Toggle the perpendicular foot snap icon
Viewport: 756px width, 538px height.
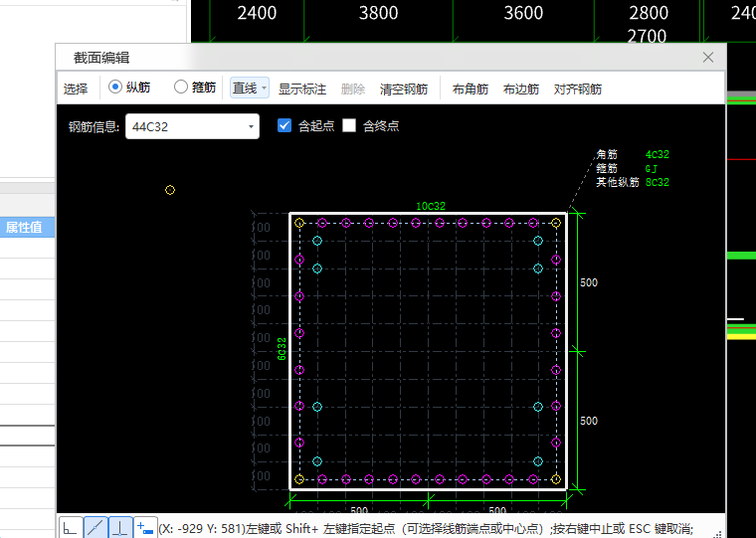coord(120,528)
